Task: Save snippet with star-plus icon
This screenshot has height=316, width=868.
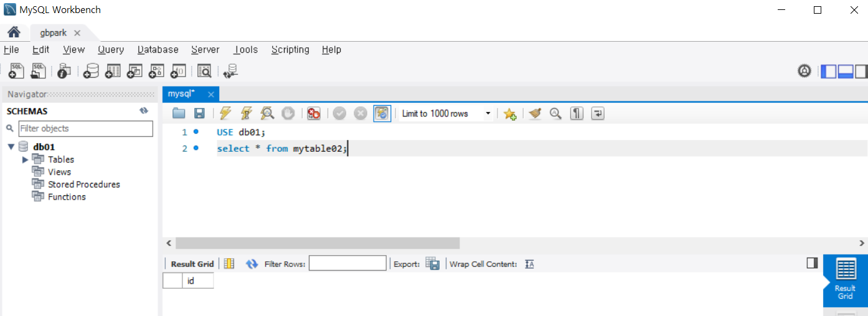Action: pyautogui.click(x=510, y=113)
